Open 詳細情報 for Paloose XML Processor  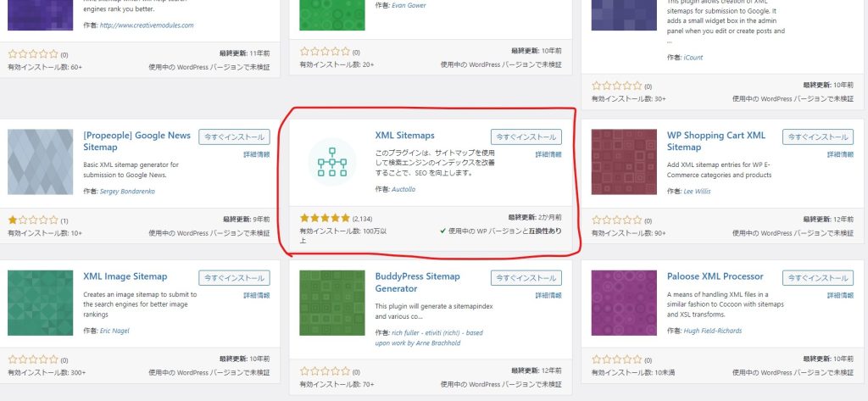tap(839, 296)
